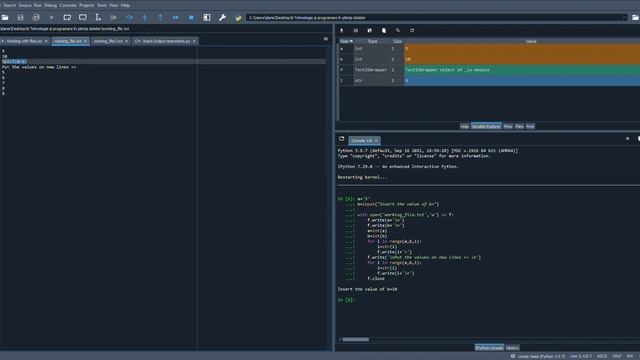Sort variables by Name column

click(x=346, y=41)
